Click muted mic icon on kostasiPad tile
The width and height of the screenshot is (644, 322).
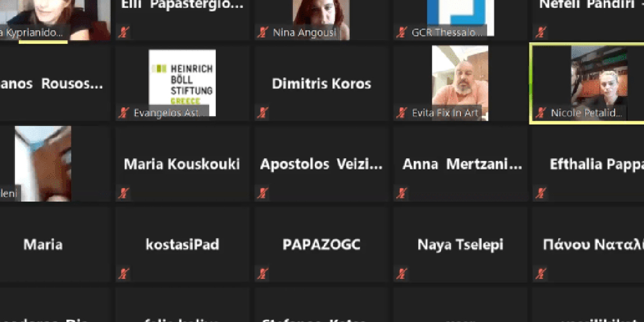tap(124, 274)
